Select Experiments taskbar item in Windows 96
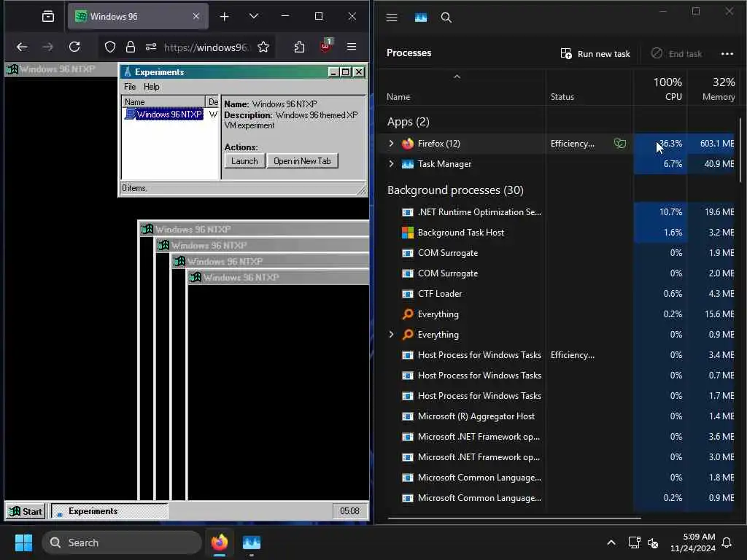This screenshot has width=747, height=560. tap(109, 511)
